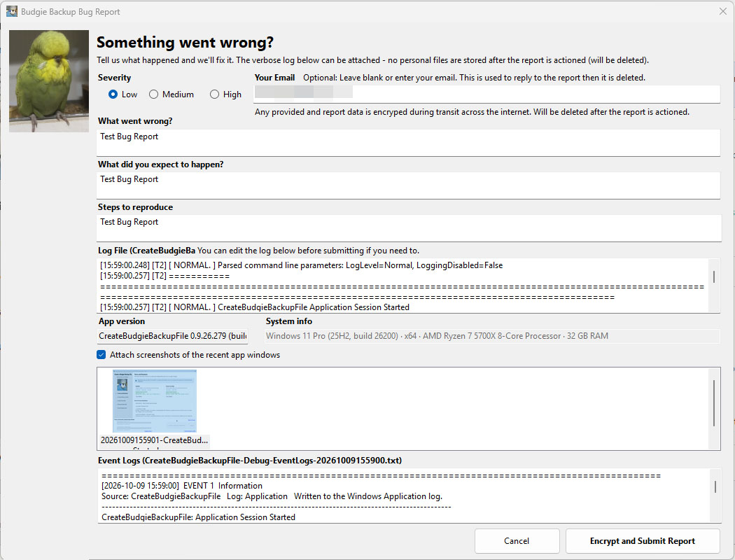Click the encryption notice under email field
Viewport: 735px width, 560px height.
coord(472,112)
